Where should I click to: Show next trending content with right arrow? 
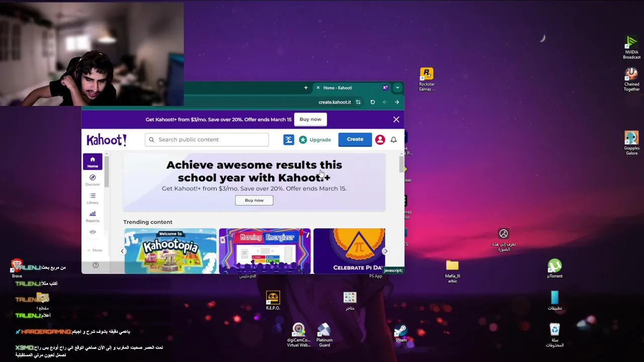coord(385,251)
